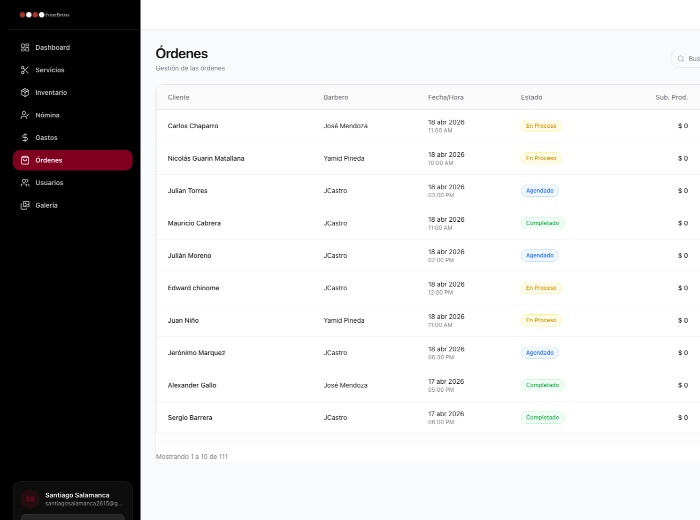Click the Servicios scissors icon
Image resolution: width=700 pixels, height=520 pixels.
[25, 70]
